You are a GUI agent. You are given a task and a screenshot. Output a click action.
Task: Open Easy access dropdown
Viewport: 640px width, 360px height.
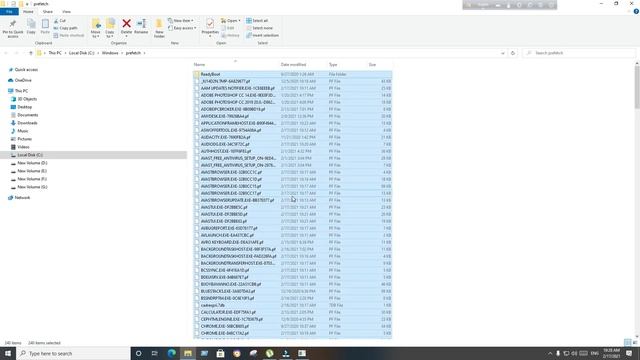[x=182, y=28]
